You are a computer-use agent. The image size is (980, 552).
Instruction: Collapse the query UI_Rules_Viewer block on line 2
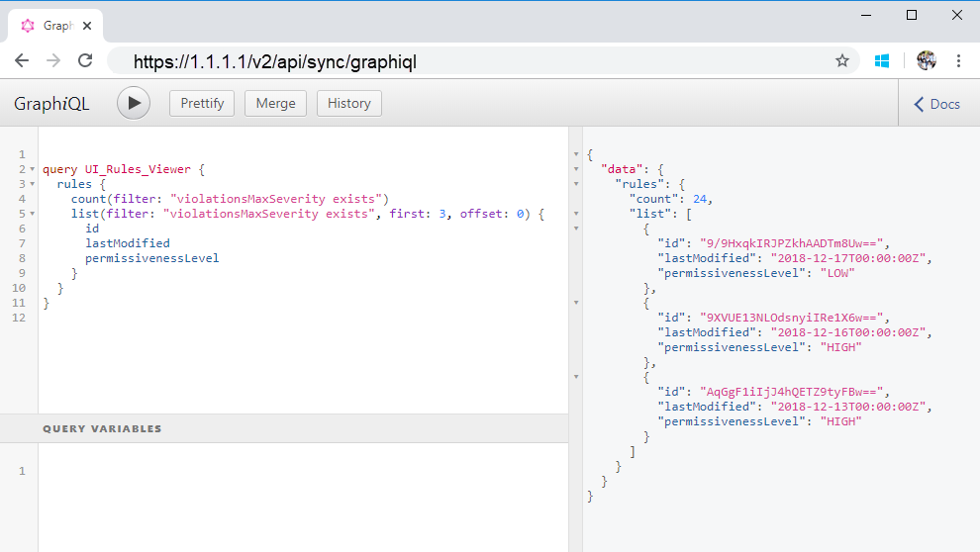coord(34,170)
